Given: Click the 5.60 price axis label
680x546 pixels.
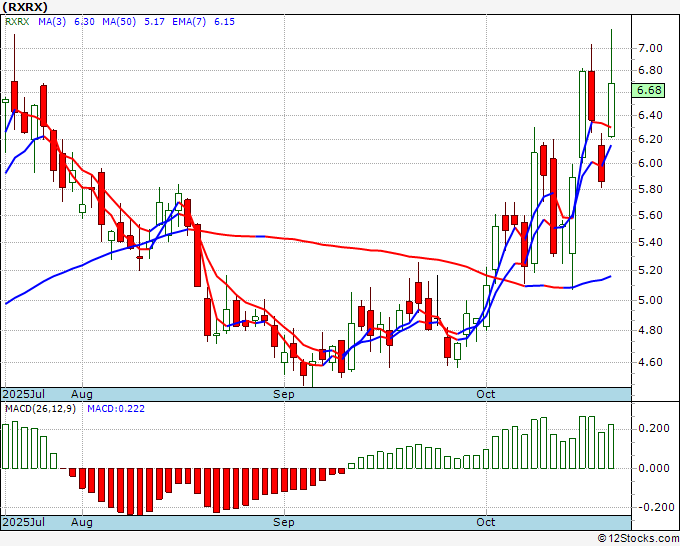Looking at the screenshot, I should (x=650, y=215).
